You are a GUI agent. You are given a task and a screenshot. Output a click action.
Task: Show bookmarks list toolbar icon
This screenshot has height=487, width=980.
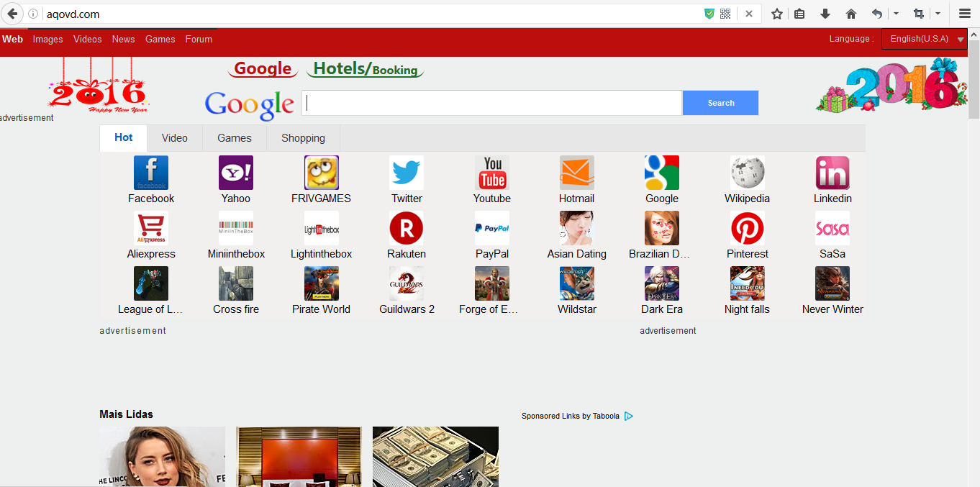coord(799,14)
